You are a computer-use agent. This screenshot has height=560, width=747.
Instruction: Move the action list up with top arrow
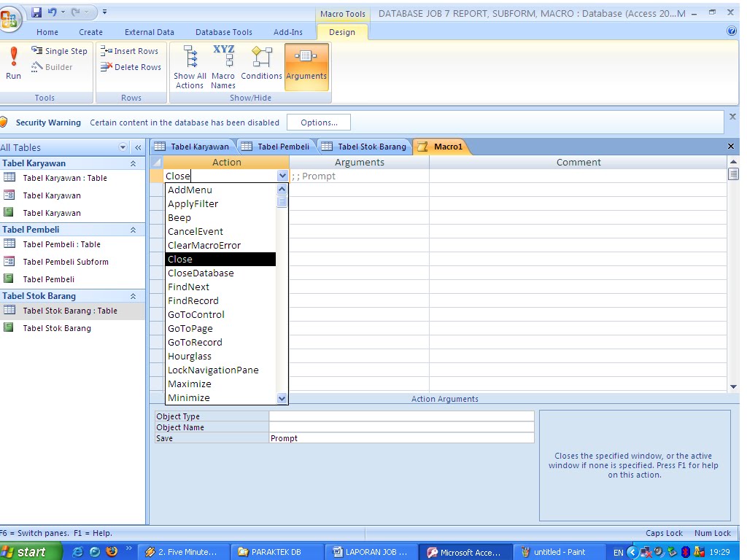coord(282,189)
